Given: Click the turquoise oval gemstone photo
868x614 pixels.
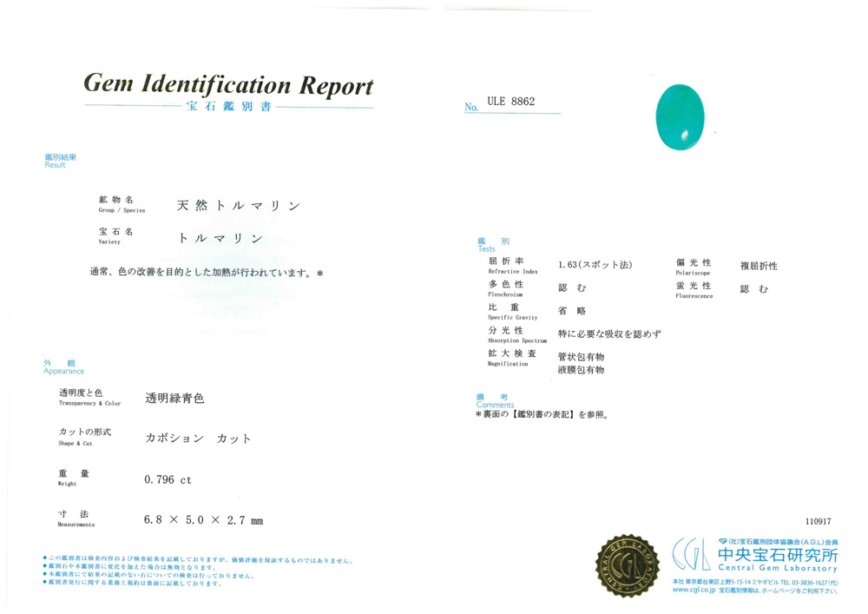Looking at the screenshot, I should (680, 117).
